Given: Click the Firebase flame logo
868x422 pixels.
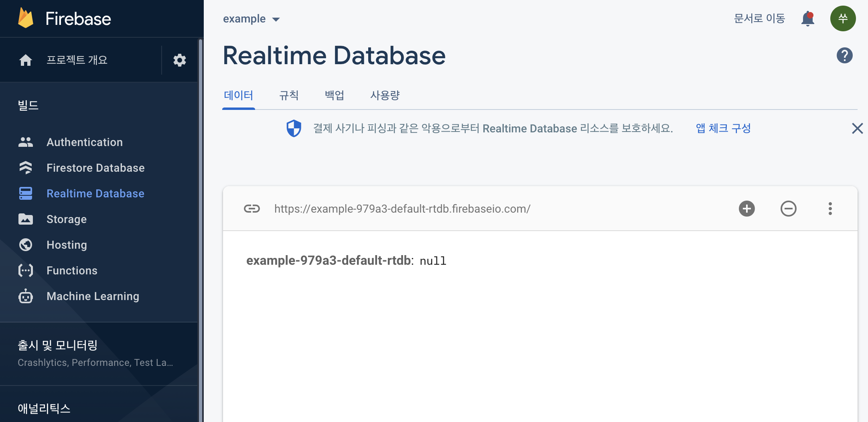Looking at the screenshot, I should [26, 18].
